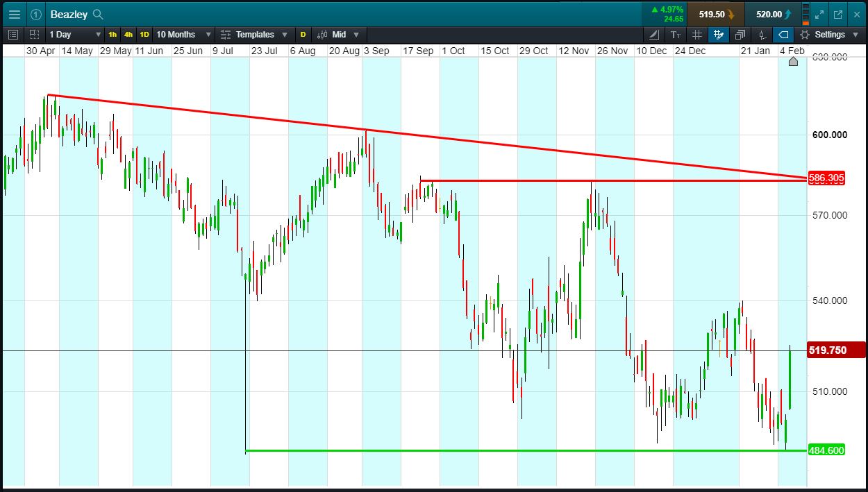868x492 pixels.
Task: Open the chart list panel icon
Action: [x=13, y=34]
